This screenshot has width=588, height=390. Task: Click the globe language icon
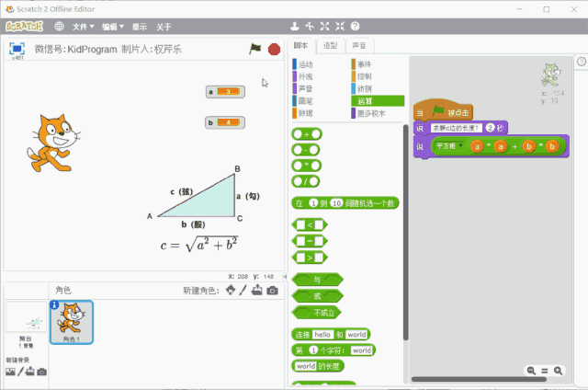[x=60, y=26]
